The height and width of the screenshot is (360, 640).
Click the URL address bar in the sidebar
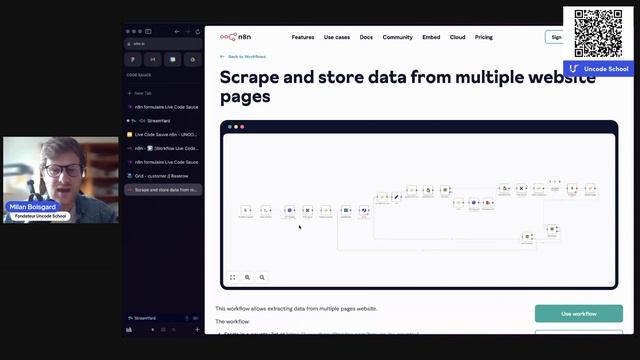coord(163,44)
